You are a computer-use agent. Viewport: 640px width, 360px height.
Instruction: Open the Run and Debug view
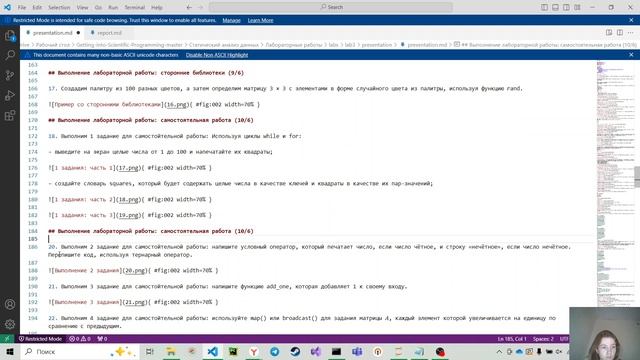point(10,96)
